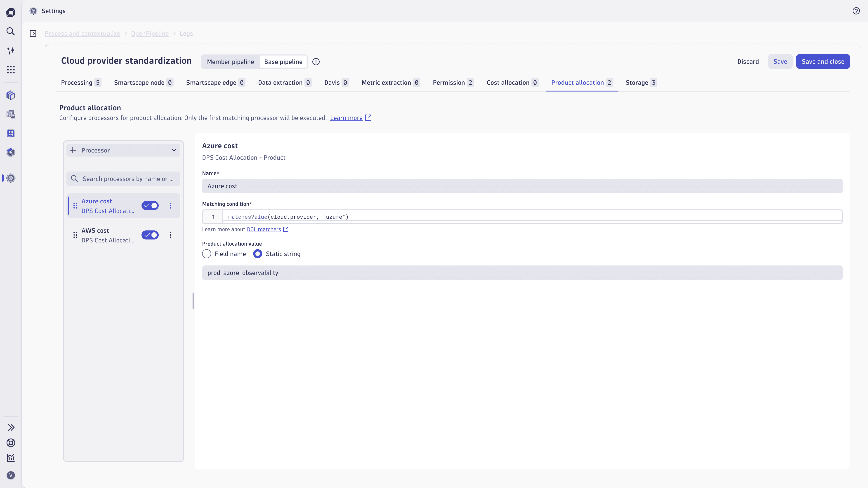Focus the Search processors field

tap(123, 179)
